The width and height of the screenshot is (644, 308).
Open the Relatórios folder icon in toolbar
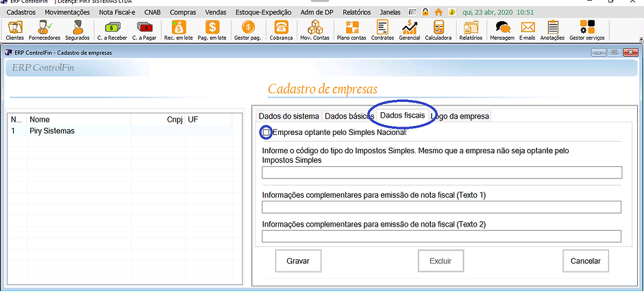pyautogui.click(x=471, y=31)
